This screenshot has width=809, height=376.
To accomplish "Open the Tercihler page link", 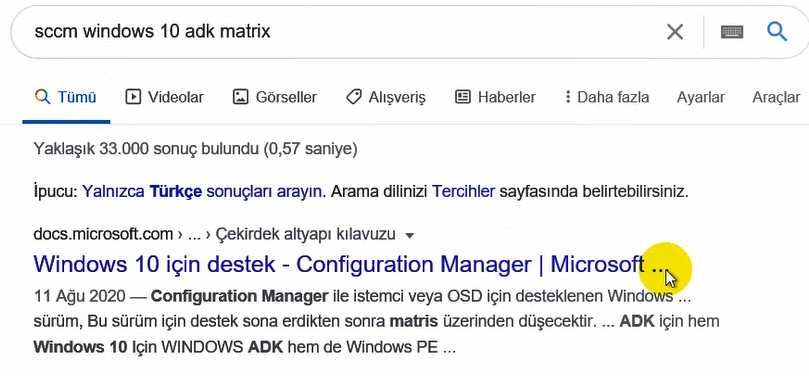I will [x=463, y=192].
